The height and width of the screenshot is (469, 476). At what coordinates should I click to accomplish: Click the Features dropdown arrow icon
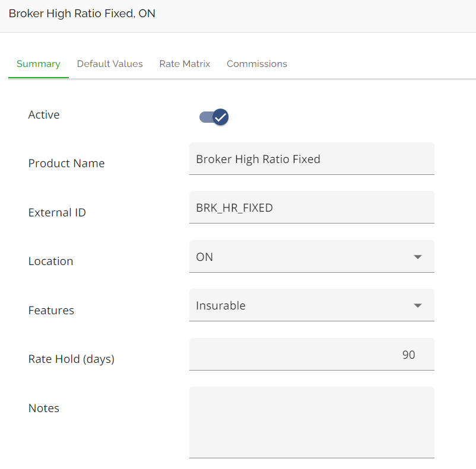click(x=418, y=306)
